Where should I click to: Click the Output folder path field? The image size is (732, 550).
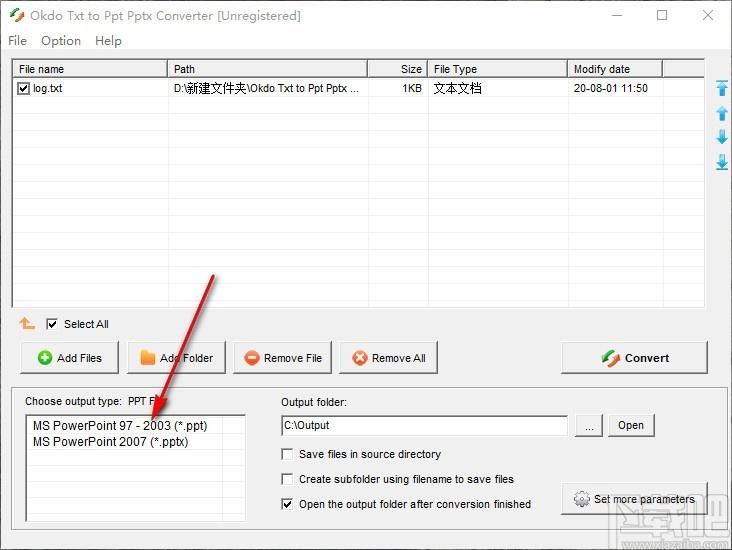pyautogui.click(x=425, y=425)
